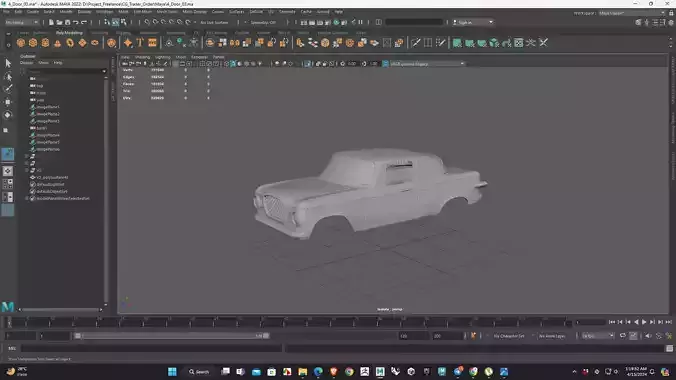Click the New Scene icon

tap(51, 22)
